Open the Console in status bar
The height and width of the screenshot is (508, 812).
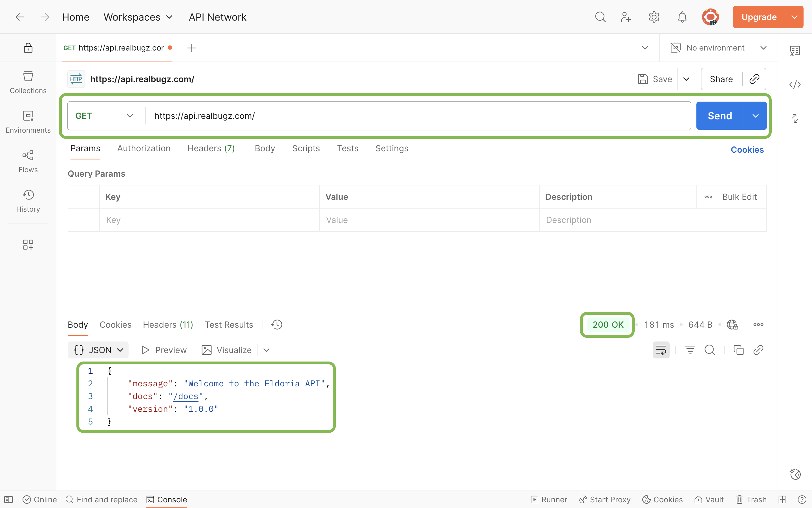pos(167,500)
